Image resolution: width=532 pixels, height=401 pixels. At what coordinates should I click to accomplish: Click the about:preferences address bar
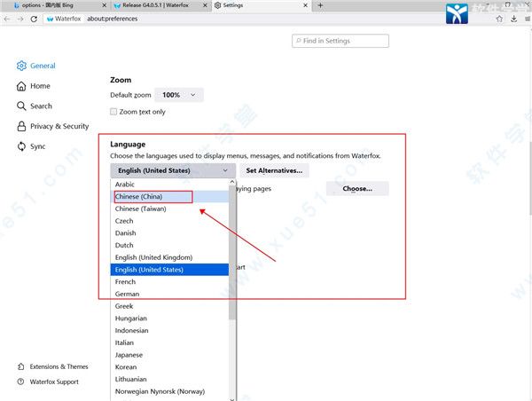pyautogui.click(x=113, y=19)
